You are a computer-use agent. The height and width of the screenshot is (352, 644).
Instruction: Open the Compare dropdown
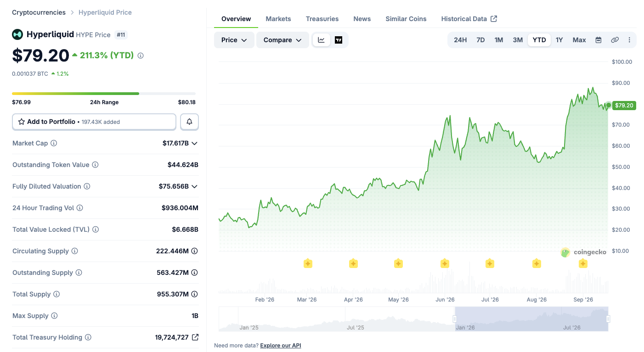click(282, 40)
